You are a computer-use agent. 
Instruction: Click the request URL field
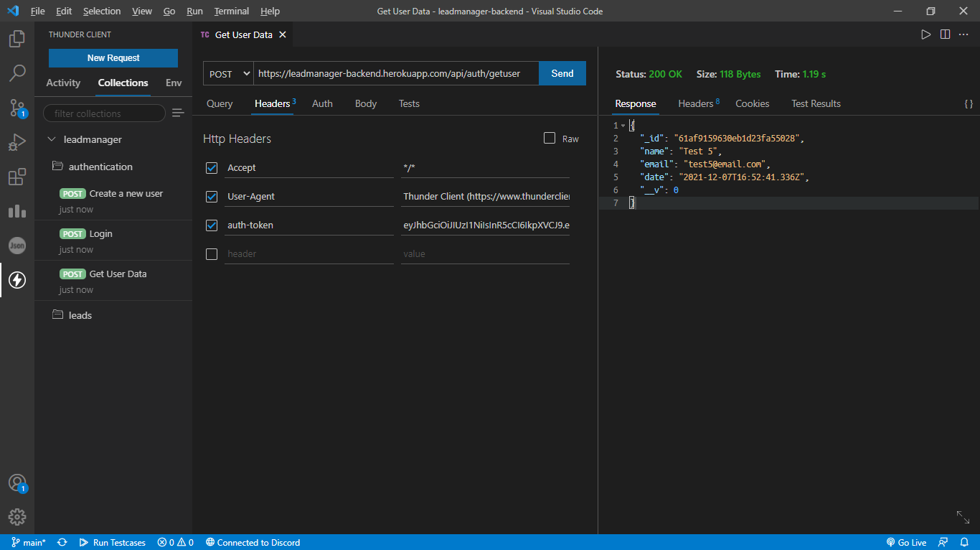(x=396, y=73)
